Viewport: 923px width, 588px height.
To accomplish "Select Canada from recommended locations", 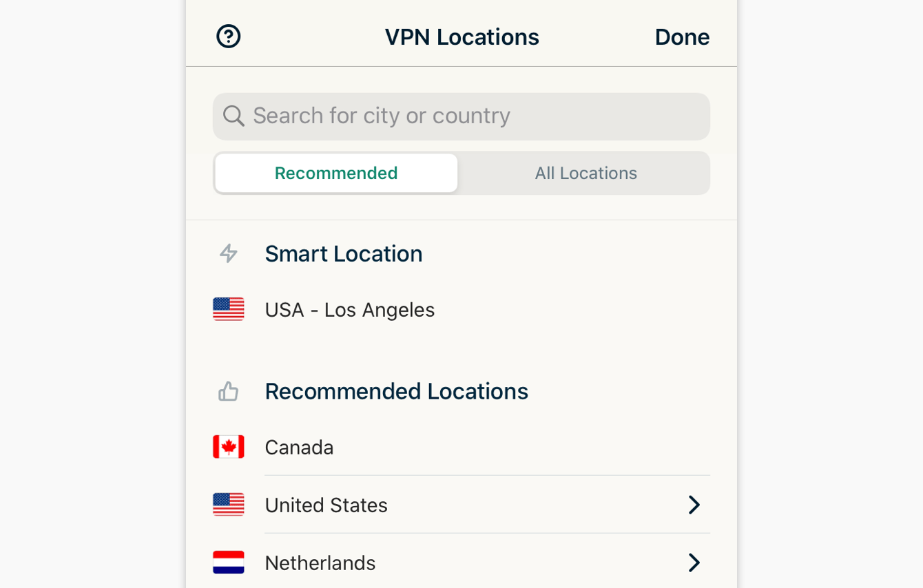I will [299, 446].
